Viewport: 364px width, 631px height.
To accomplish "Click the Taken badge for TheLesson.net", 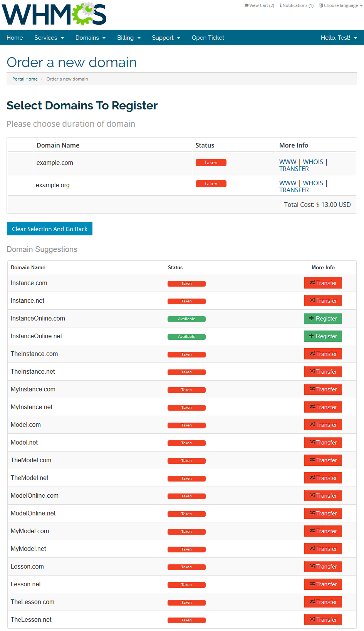I will click(186, 620).
